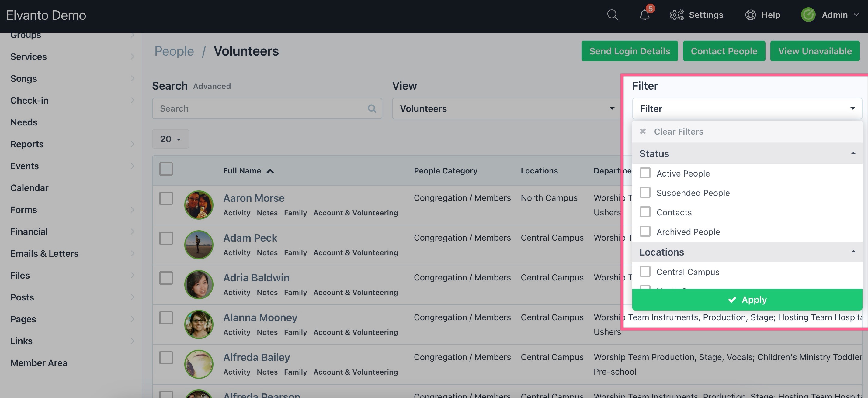Click the Help lifebuoy icon
Viewport: 868px width, 398px height.
pyautogui.click(x=750, y=15)
